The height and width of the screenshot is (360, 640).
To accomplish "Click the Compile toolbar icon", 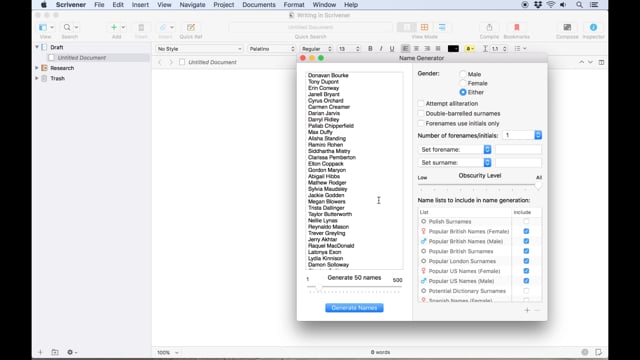I will coord(489,27).
